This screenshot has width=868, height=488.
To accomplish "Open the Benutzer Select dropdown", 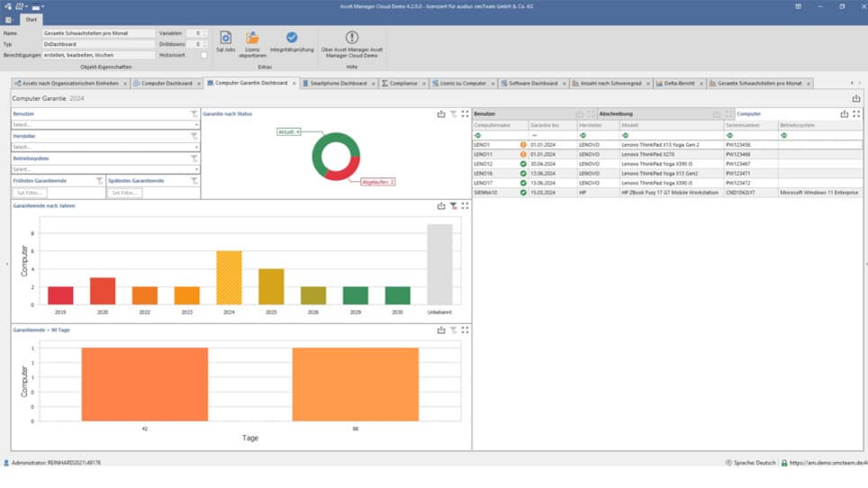I will pos(105,125).
